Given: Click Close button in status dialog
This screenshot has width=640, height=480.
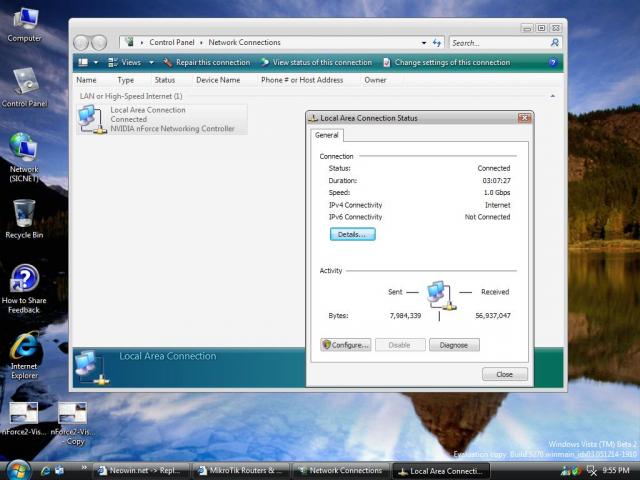Looking at the screenshot, I should pos(504,374).
